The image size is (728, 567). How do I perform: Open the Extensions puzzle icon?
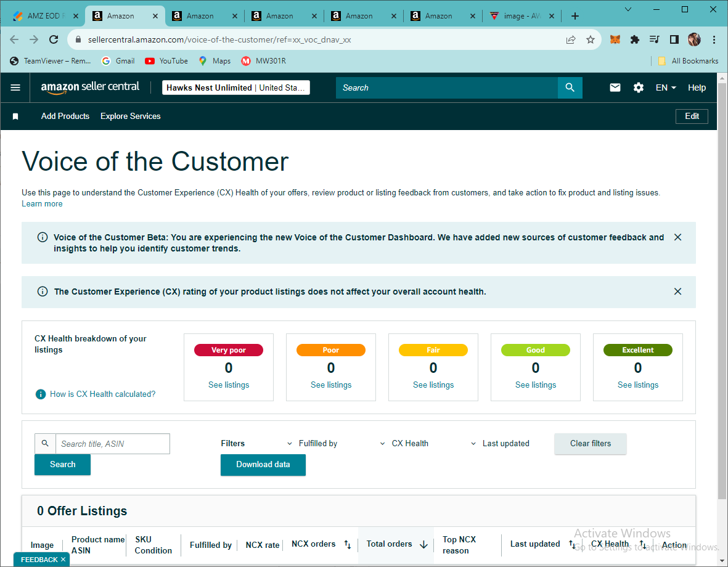(x=635, y=39)
